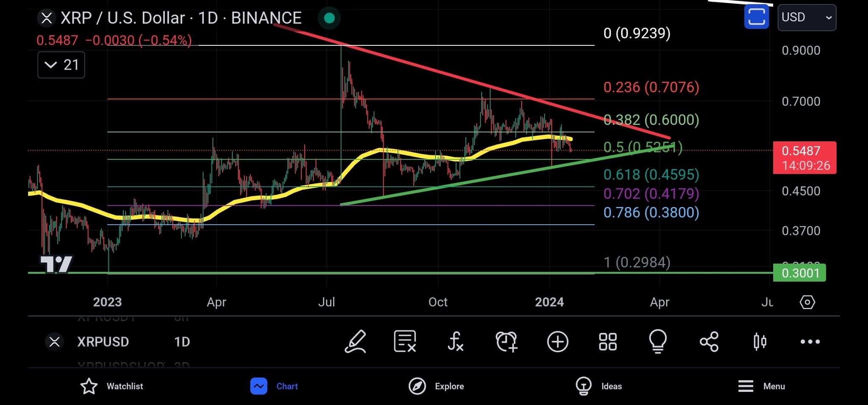
Task: Click the green 0.3001 price label
Action: coord(799,273)
